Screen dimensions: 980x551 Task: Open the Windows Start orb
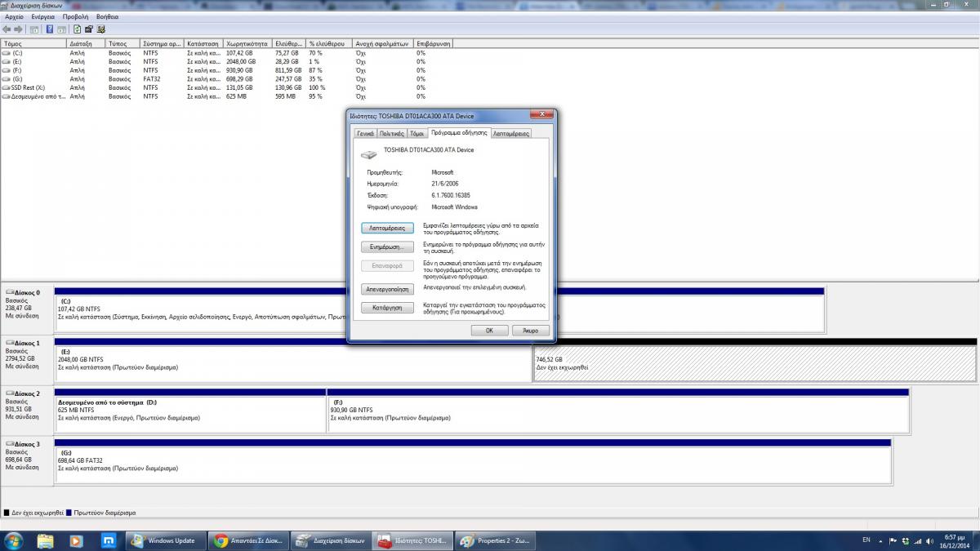pos(14,540)
